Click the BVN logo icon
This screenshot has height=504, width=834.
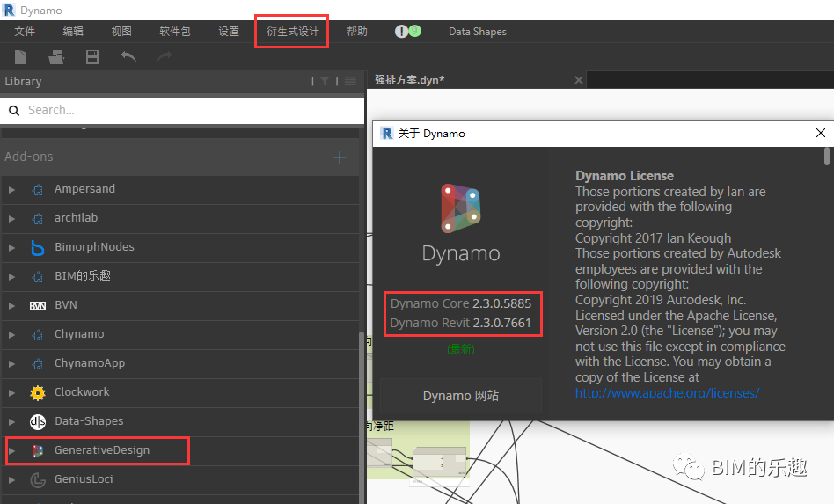tap(37, 306)
